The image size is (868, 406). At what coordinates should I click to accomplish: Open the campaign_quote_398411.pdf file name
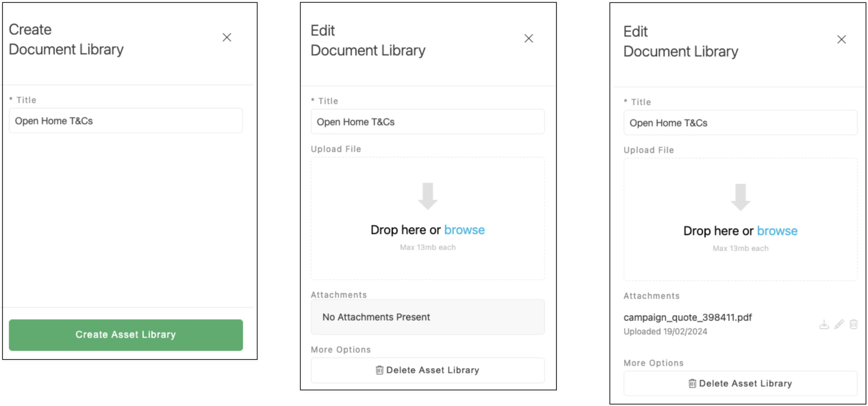pos(688,317)
